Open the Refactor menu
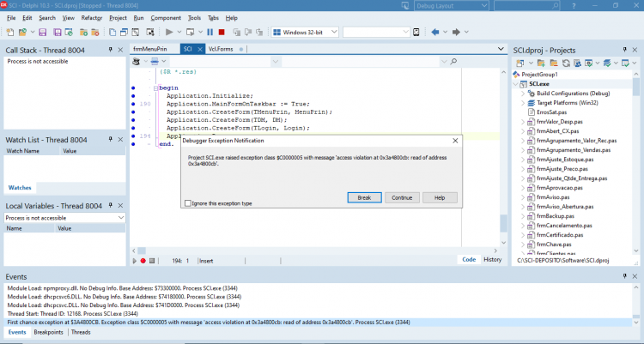The width and height of the screenshot is (644, 344). [92, 18]
